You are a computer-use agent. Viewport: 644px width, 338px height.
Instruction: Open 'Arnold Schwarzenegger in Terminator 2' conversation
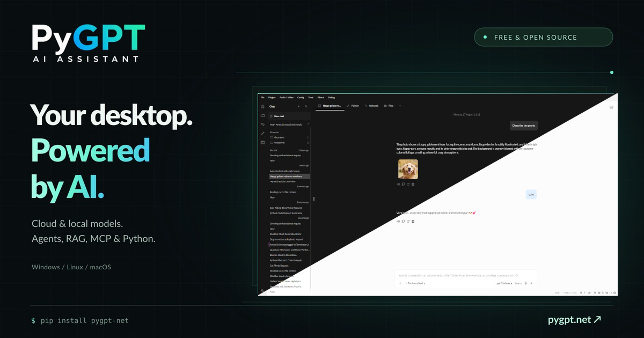click(x=289, y=245)
